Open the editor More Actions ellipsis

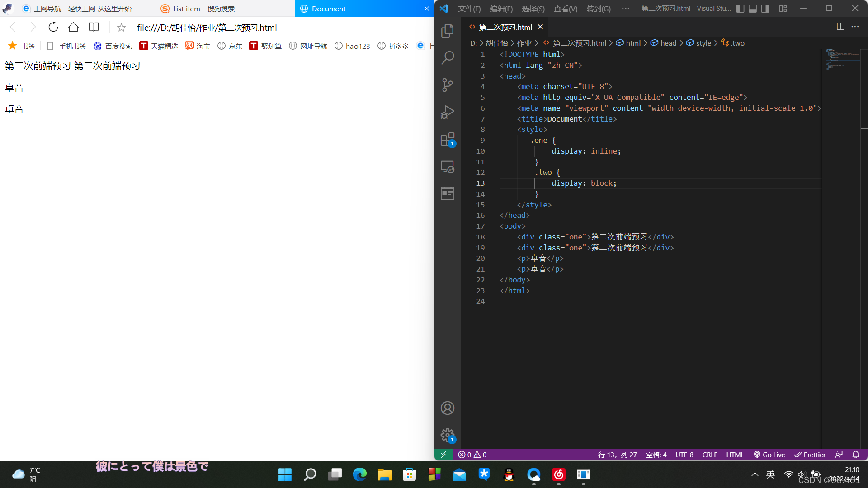click(x=855, y=27)
